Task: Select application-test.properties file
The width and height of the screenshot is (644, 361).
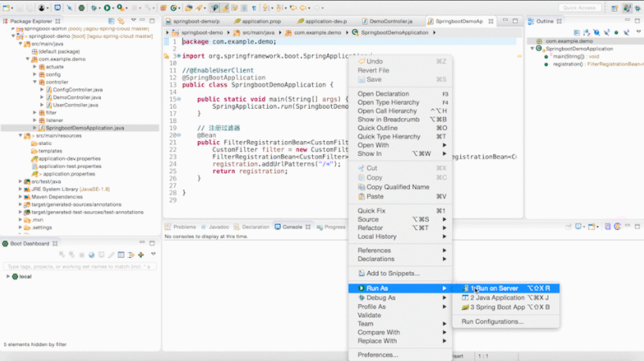Action: tap(70, 166)
